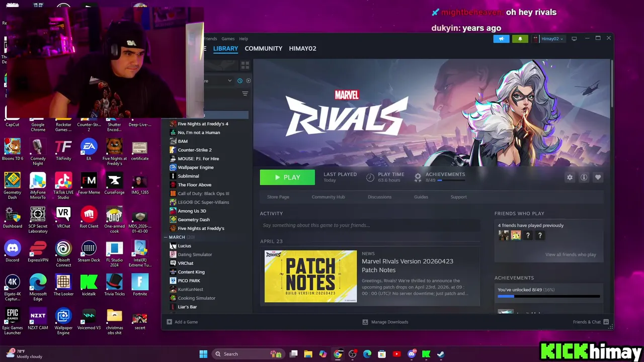Image resolution: width=644 pixels, height=362 pixels.
Task: Open Riot Client desktop shortcut
Action: click(89, 217)
